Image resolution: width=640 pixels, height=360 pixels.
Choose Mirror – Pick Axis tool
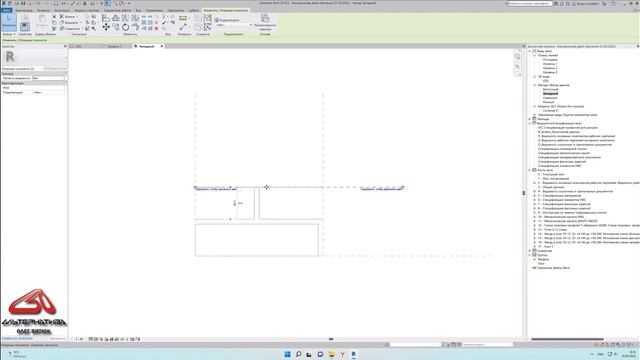click(125, 18)
